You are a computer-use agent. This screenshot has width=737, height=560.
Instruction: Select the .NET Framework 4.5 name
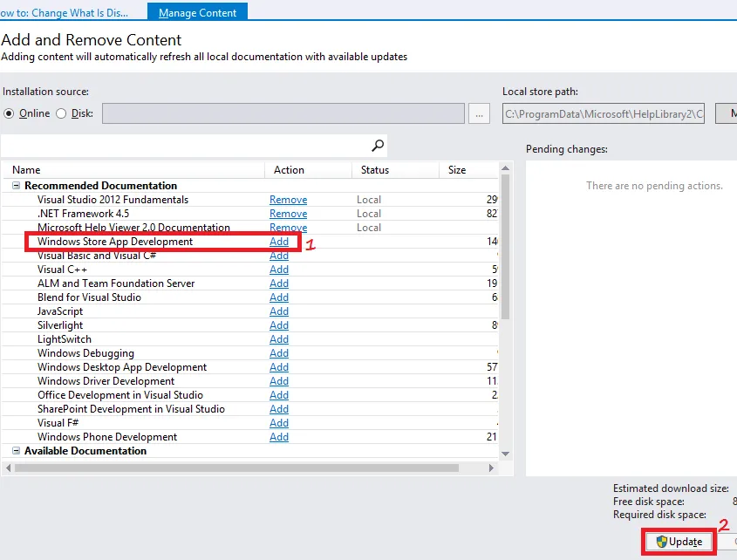coord(83,214)
